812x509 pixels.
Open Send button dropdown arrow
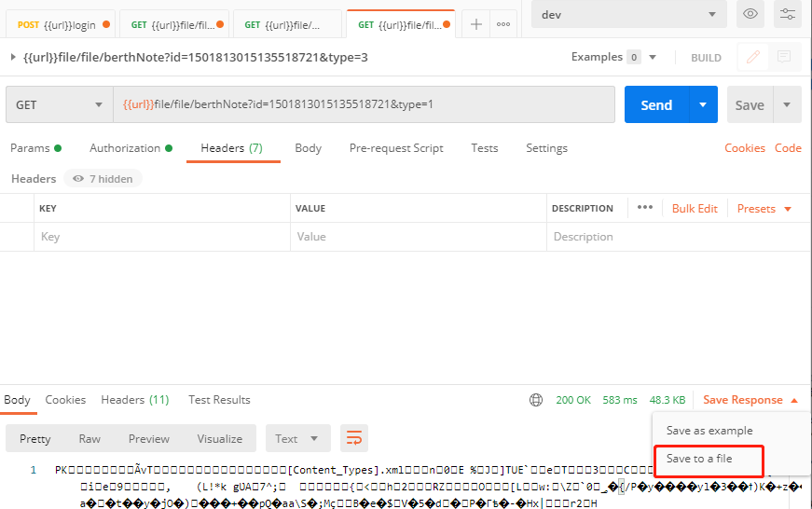point(703,104)
